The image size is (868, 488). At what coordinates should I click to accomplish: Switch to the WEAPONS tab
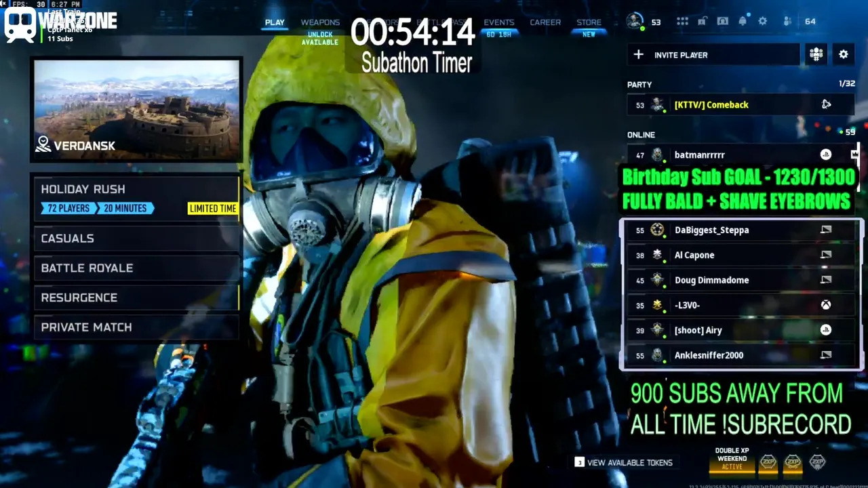tap(320, 22)
